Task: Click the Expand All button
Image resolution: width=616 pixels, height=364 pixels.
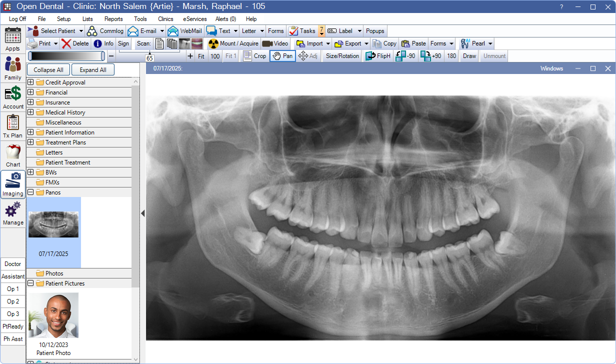Action: click(x=92, y=69)
